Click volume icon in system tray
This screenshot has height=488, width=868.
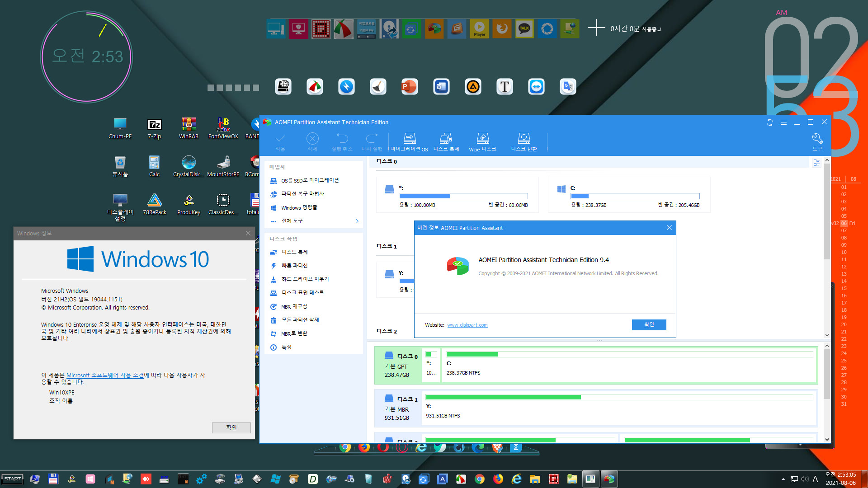(x=805, y=479)
